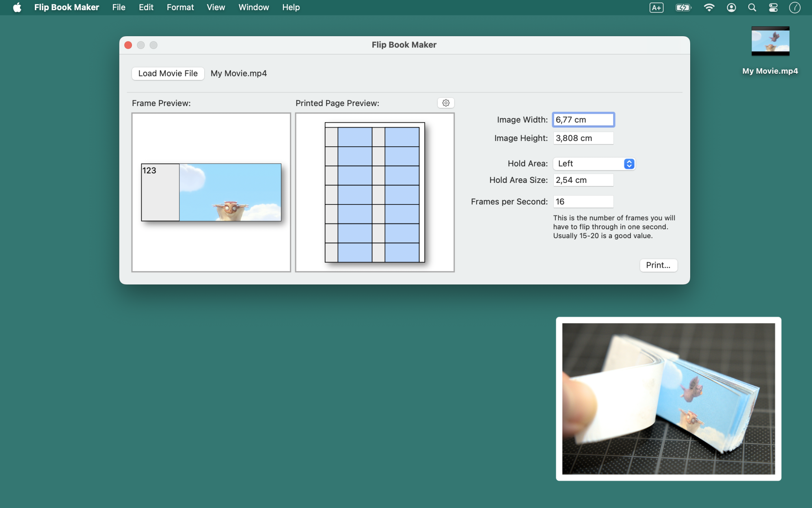Image resolution: width=812 pixels, height=508 pixels.
Task: Click the Printed Page Preview: label
Action: click(x=337, y=103)
